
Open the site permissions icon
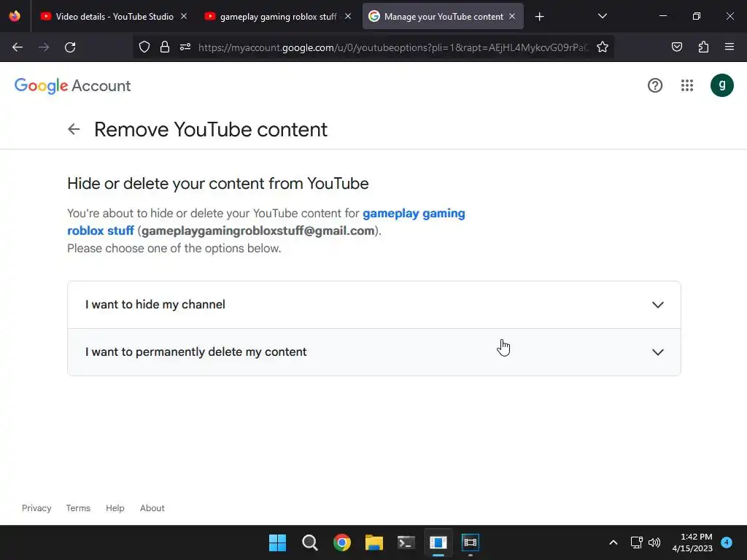click(x=185, y=47)
